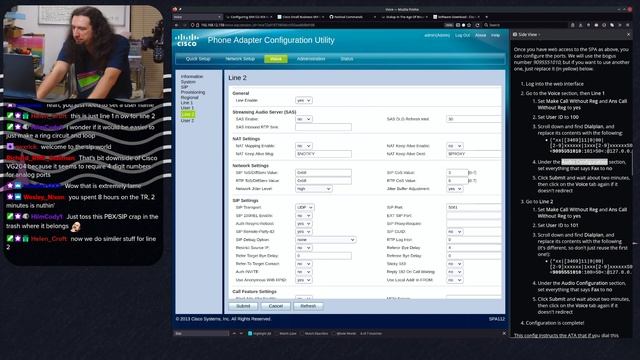Open Regional in the Voice sidebar
Image resolution: width=640 pixels, height=360 pixels.
(x=189, y=98)
